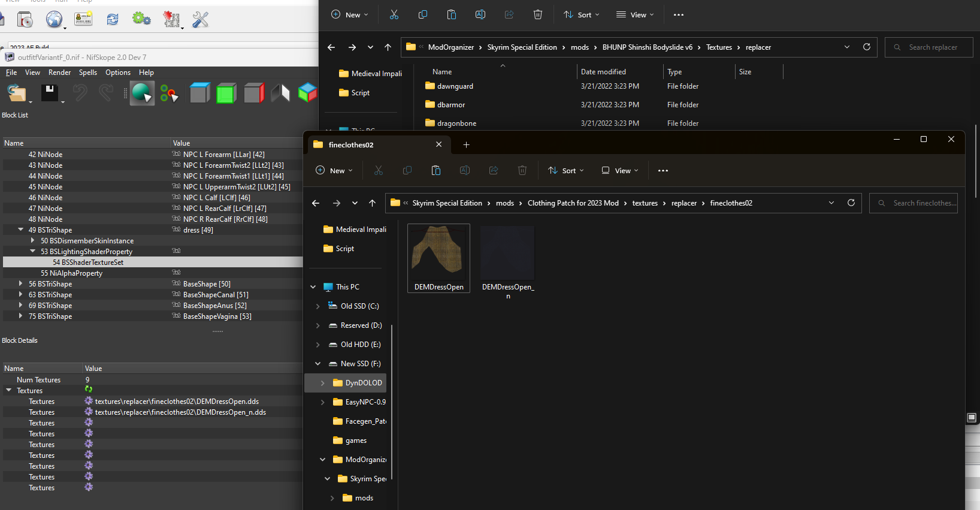Open Settings wrench and screwdriver icon
Screen dimensions: 980x510
point(201,20)
